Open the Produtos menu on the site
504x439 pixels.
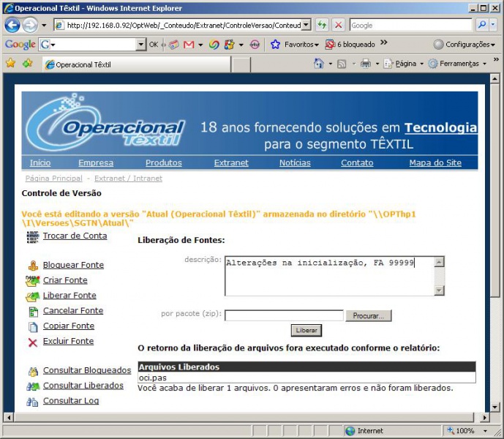point(163,162)
